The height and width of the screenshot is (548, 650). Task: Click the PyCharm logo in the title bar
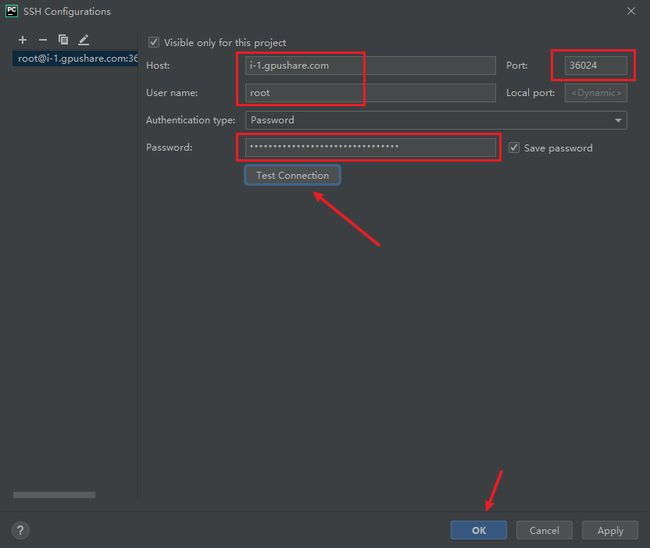pos(12,11)
